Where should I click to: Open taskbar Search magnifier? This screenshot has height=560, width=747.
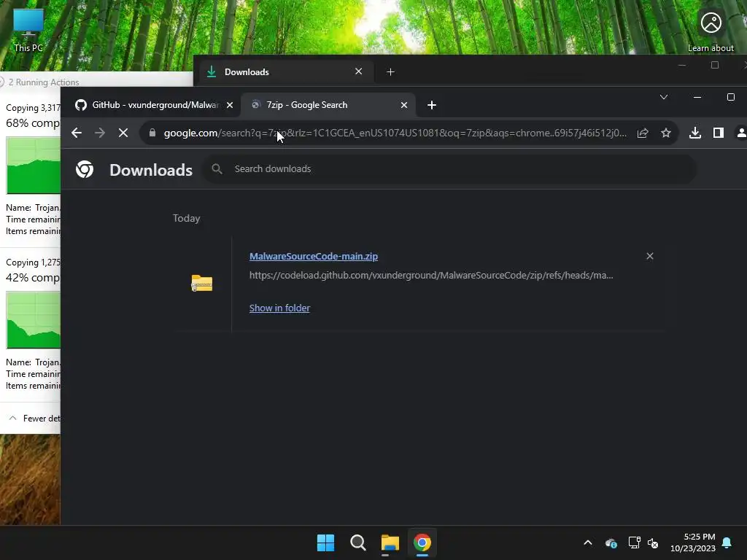point(357,542)
